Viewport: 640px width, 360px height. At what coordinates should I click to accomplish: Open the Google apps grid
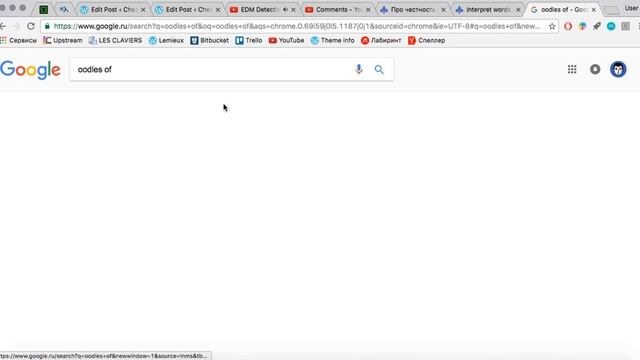coord(572,69)
